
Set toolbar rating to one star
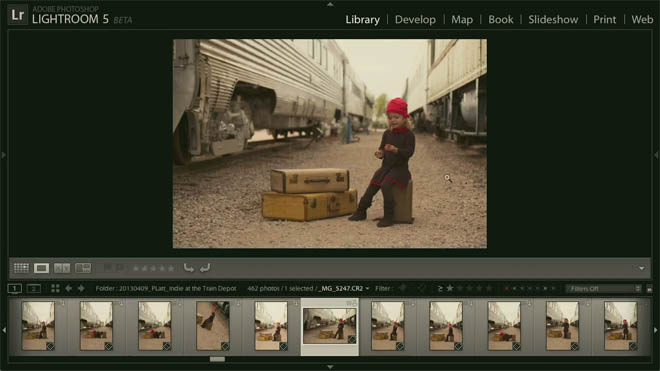[136, 268]
